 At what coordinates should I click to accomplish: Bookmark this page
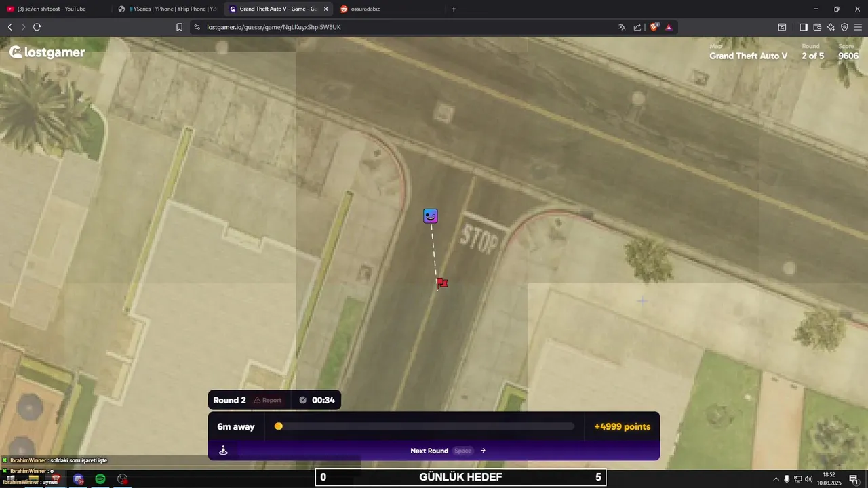[179, 27]
